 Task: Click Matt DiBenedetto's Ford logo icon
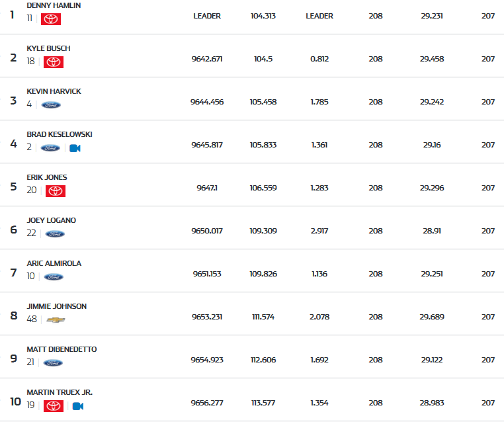[53, 362]
